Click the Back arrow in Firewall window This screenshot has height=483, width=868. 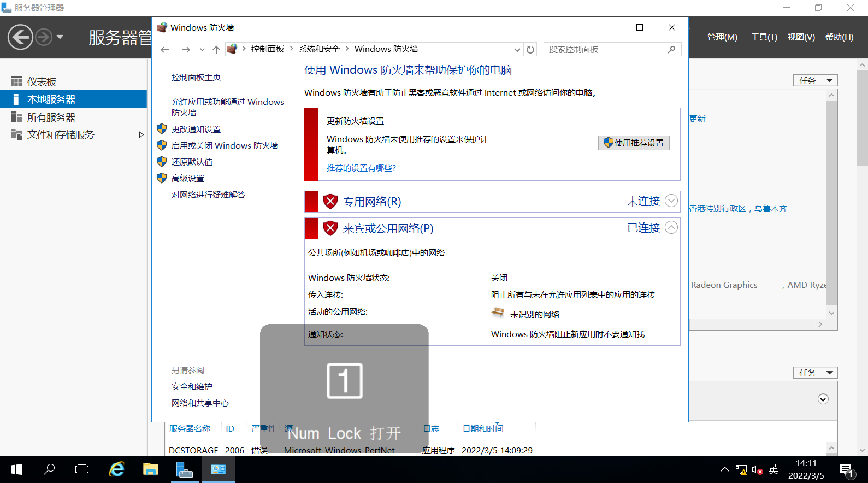(165, 50)
